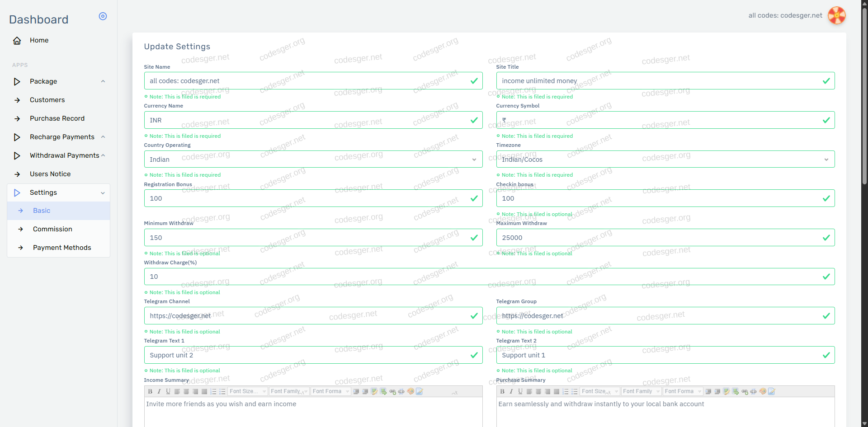The height and width of the screenshot is (427, 868).
Task: Click the user avatar in top right
Action: [836, 15]
